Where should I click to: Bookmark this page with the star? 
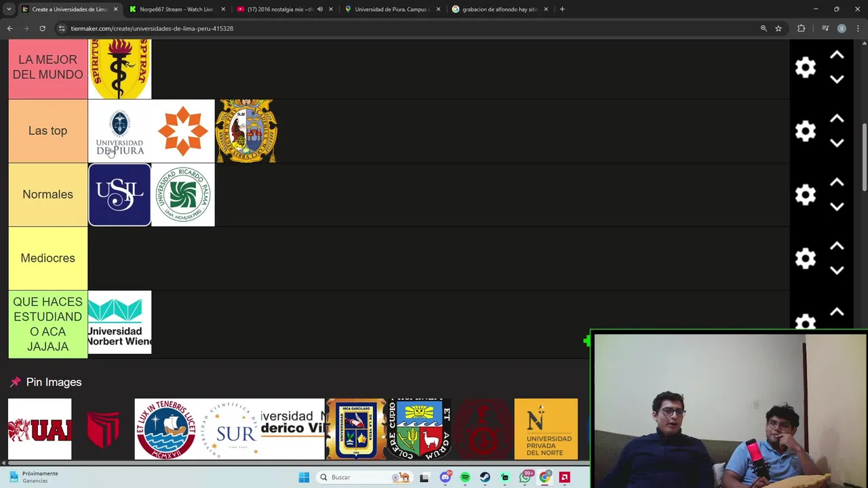pos(778,28)
